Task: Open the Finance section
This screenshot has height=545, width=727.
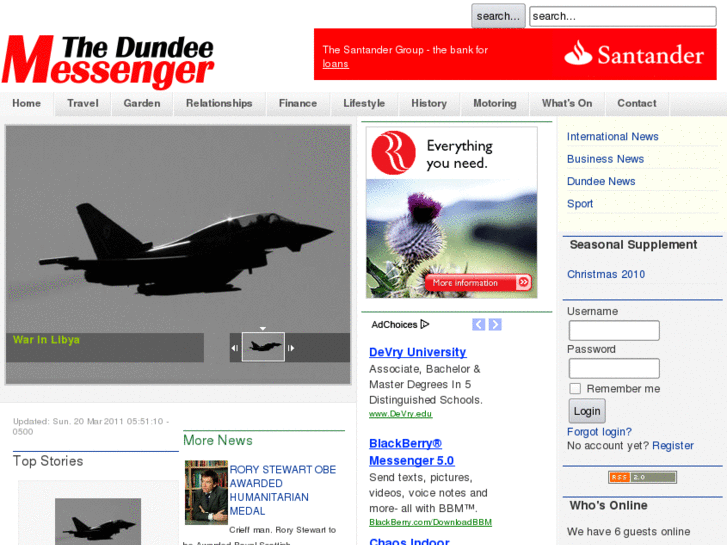Action: click(298, 103)
